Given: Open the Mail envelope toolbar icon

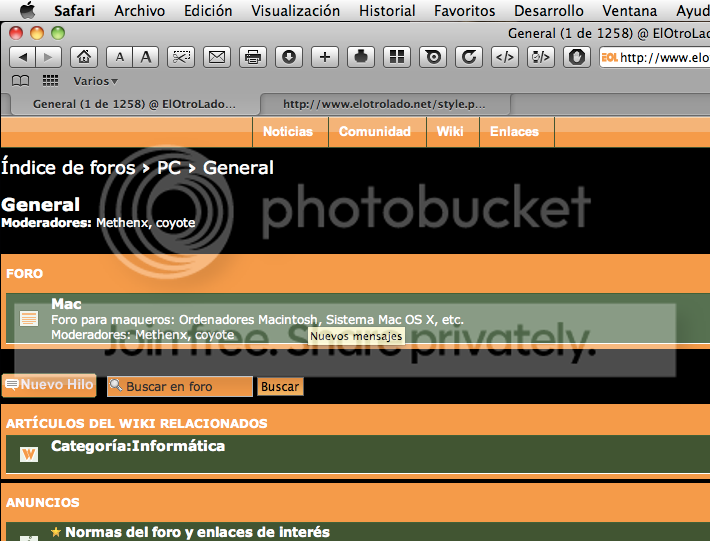Looking at the screenshot, I should (216, 57).
